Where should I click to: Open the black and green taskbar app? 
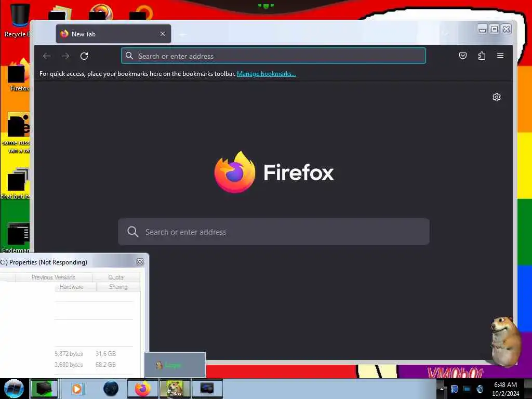44,389
